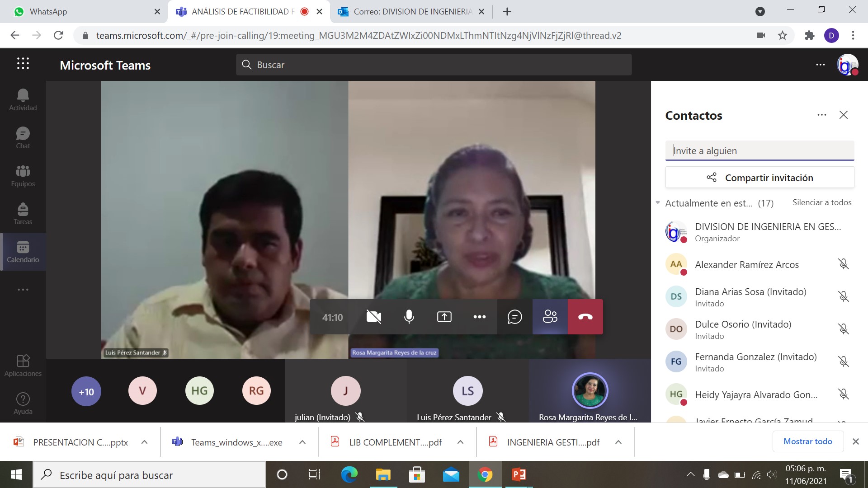The width and height of the screenshot is (868, 488).
Task: Open the Chat section in sidebar
Action: (23, 138)
